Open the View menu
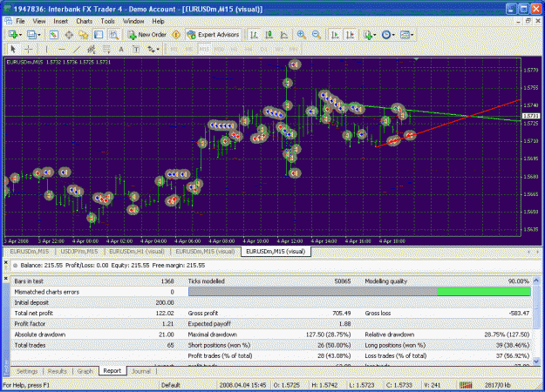This screenshot has height=392, width=545. (x=39, y=21)
